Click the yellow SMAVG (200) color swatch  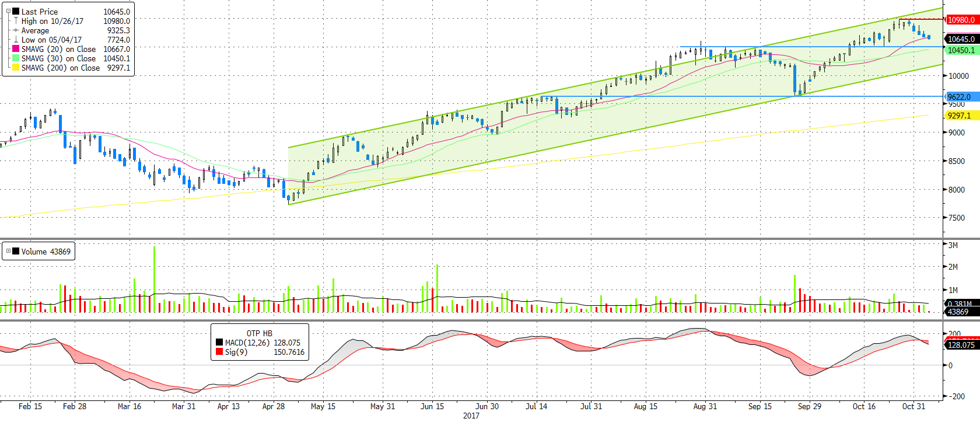point(16,68)
